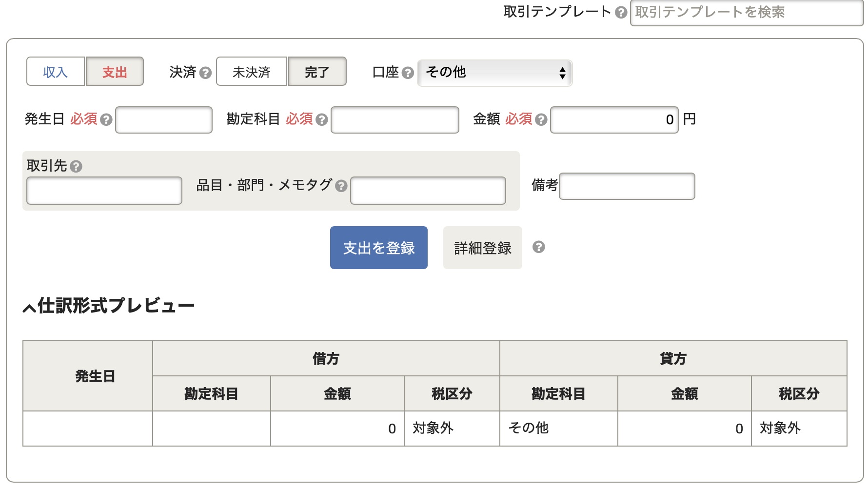Open help icon next to 口座
Screen dimensions: 868x488
[408, 73]
